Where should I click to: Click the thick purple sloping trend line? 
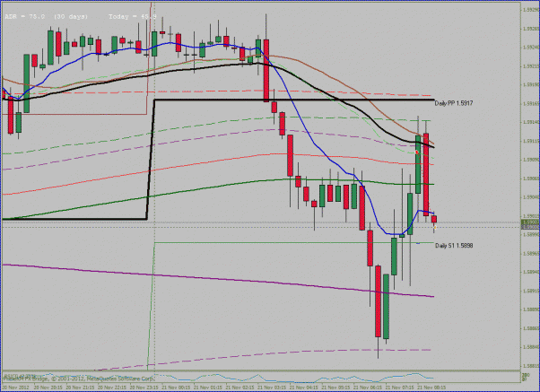pyautogui.click(x=218, y=281)
